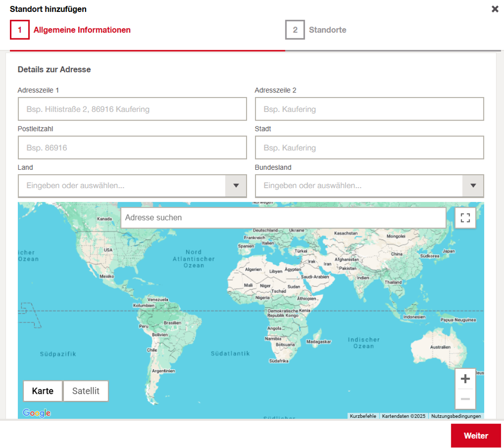Click Australien on the map
Image resolution: width=504 pixels, height=448 pixels.
[x=440, y=347]
